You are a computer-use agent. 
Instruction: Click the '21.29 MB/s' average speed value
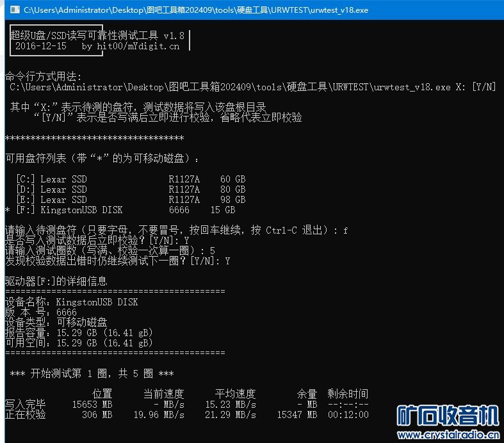[231, 415]
